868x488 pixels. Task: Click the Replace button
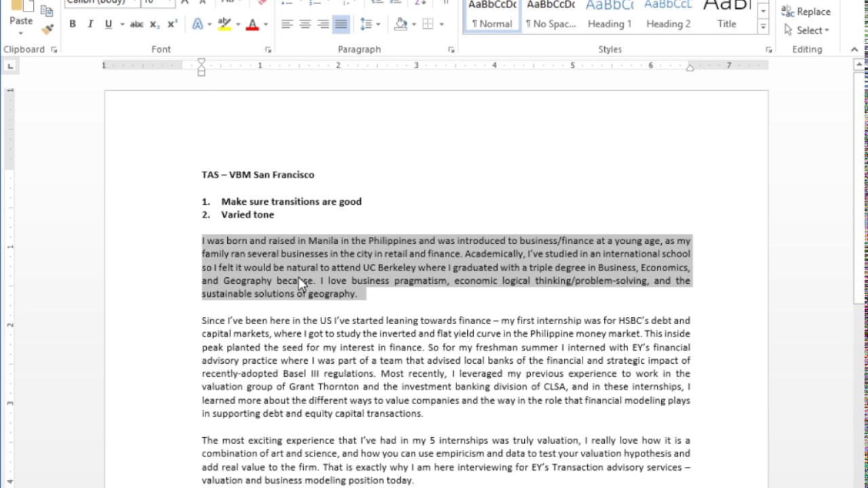pyautogui.click(x=806, y=12)
